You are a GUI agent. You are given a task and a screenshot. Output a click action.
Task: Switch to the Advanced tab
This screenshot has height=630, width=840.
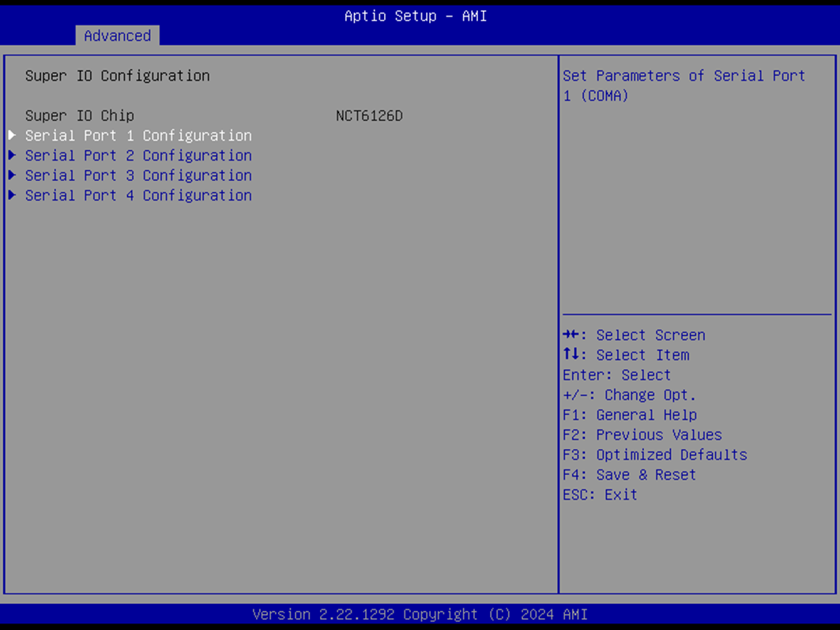coord(117,36)
